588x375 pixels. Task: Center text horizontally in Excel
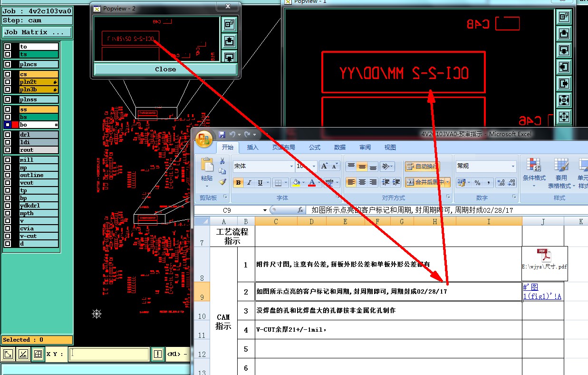coord(362,182)
